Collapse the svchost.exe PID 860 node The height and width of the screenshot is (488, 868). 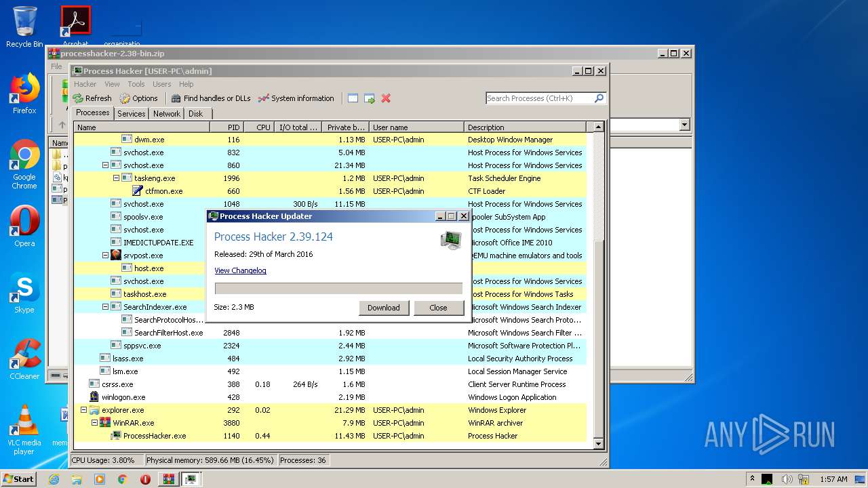pyautogui.click(x=105, y=165)
